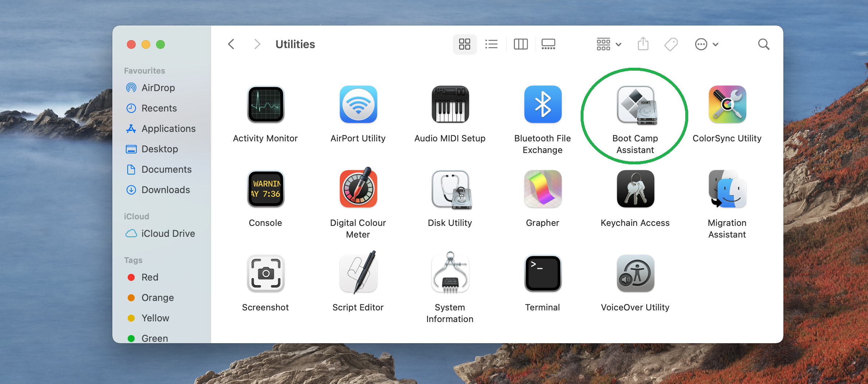Minimise the window with yellow button
The image size is (868, 384).
pos(146,44)
